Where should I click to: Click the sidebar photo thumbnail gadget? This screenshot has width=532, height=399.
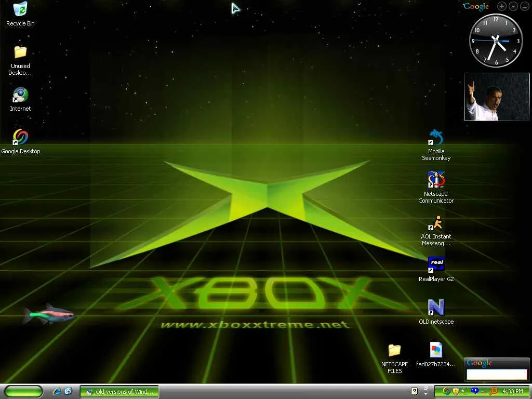(497, 97)
